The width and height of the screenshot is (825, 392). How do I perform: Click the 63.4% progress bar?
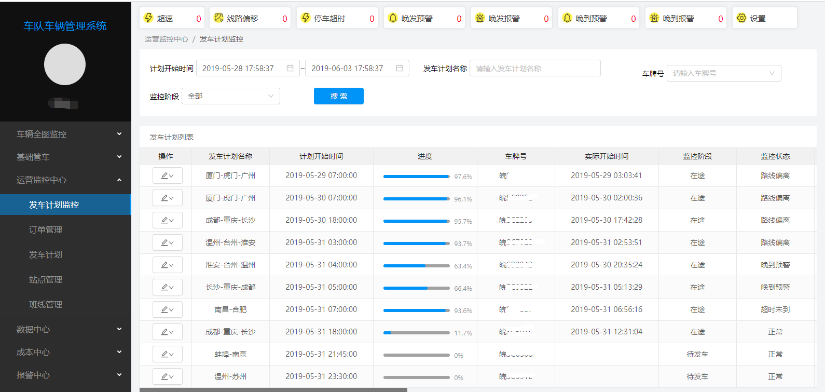tap(417, 266)
